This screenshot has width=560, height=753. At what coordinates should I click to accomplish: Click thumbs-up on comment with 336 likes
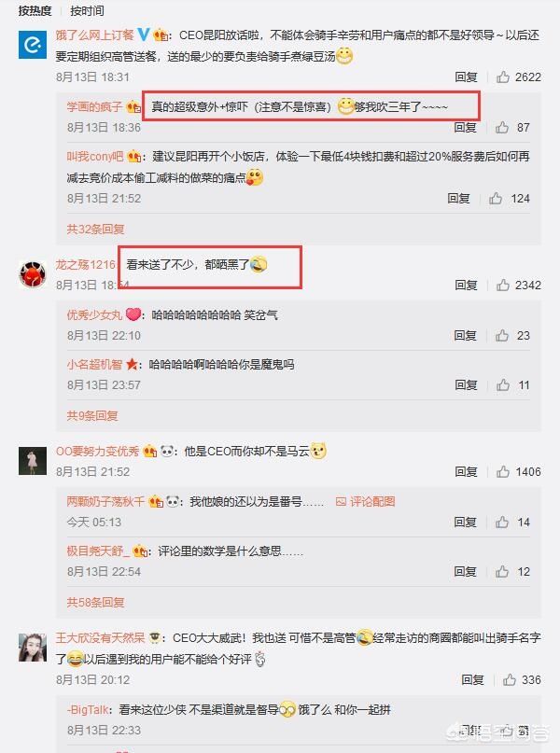click(509, 679)
